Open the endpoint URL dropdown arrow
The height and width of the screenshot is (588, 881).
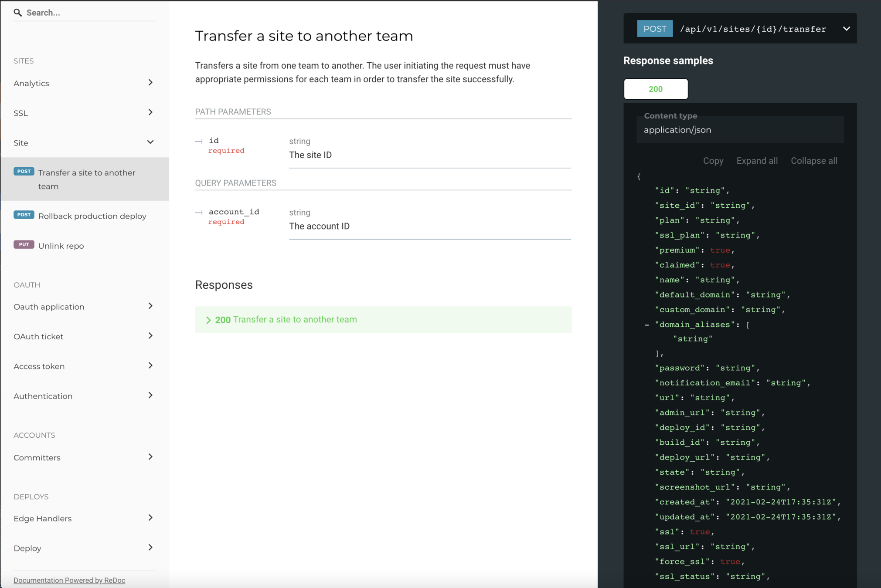(846, 29)
